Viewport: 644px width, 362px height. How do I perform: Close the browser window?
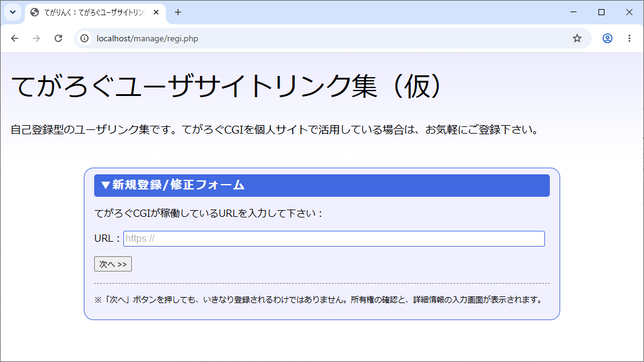tap(629, 12)
